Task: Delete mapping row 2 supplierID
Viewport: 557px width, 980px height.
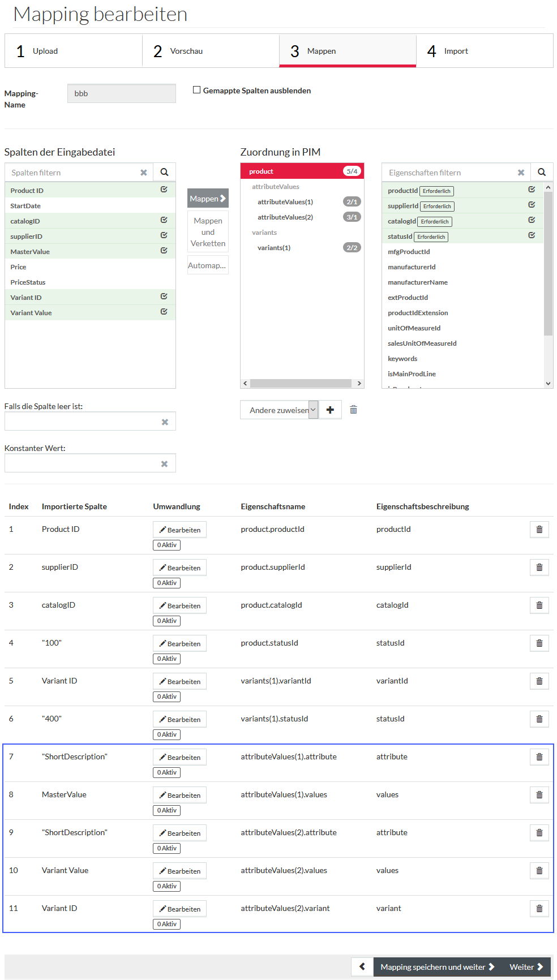Action: (x=539, y=568)
